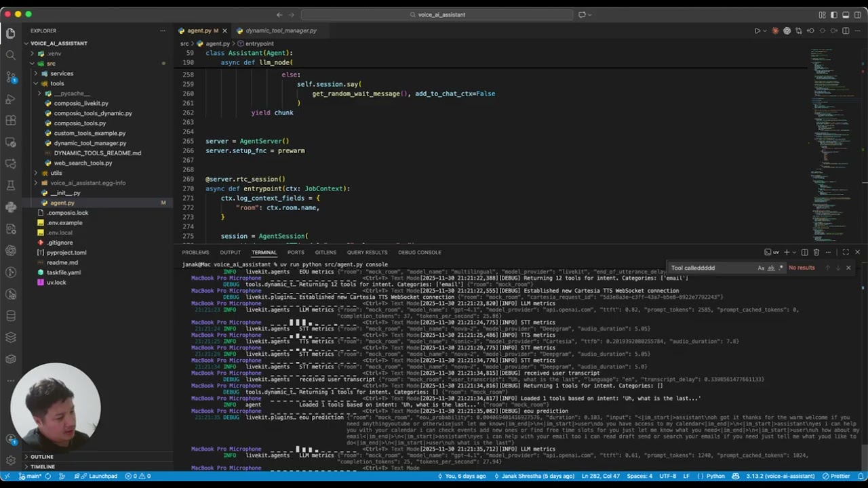Go forward using the title bar arrow
This screenshot has height=488, width=868.
[292, 15]
